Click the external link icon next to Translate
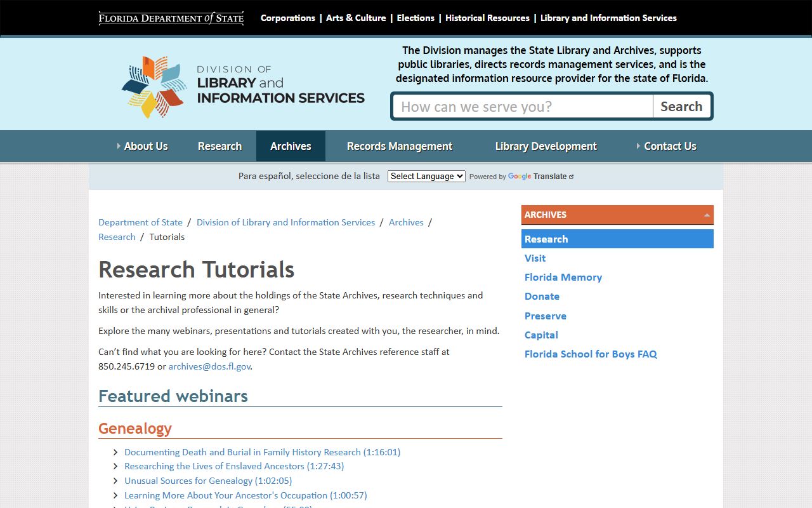812x508 pixels. (572, 177)
